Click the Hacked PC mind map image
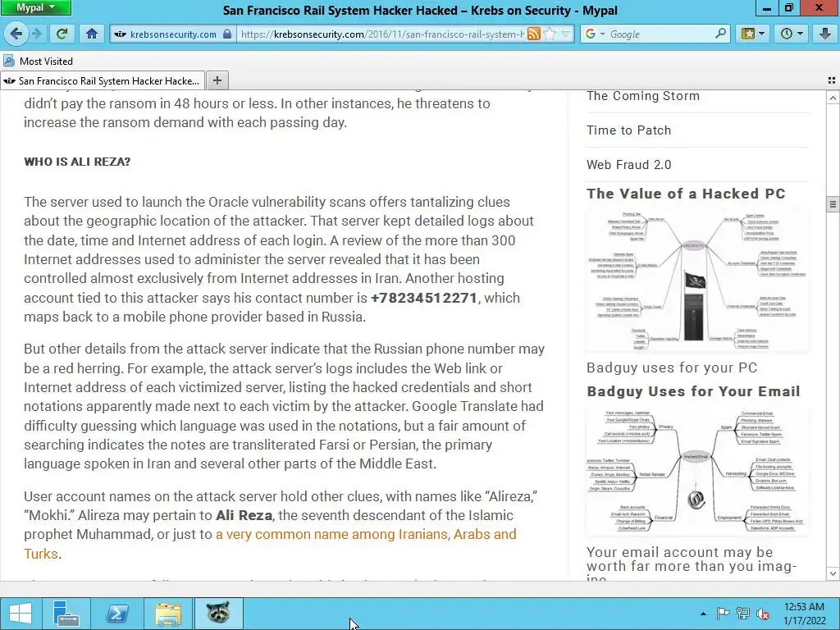 pos(697,281)
